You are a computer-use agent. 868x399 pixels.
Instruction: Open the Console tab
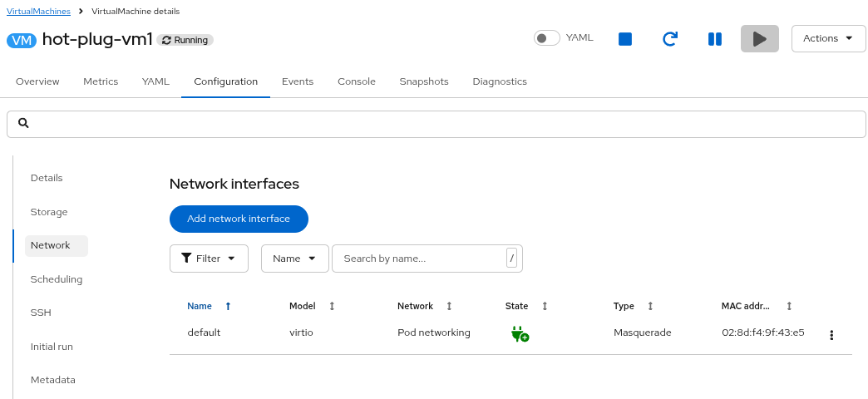(356, 81)
